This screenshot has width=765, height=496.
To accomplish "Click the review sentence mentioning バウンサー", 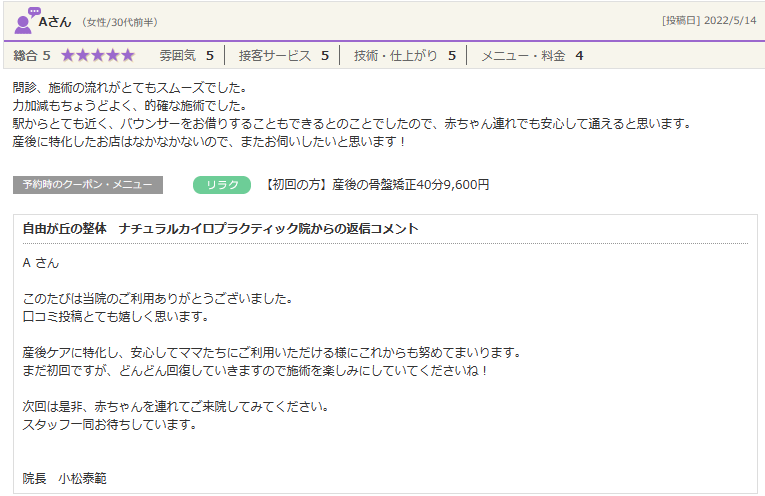I will (x=352, y=124).
